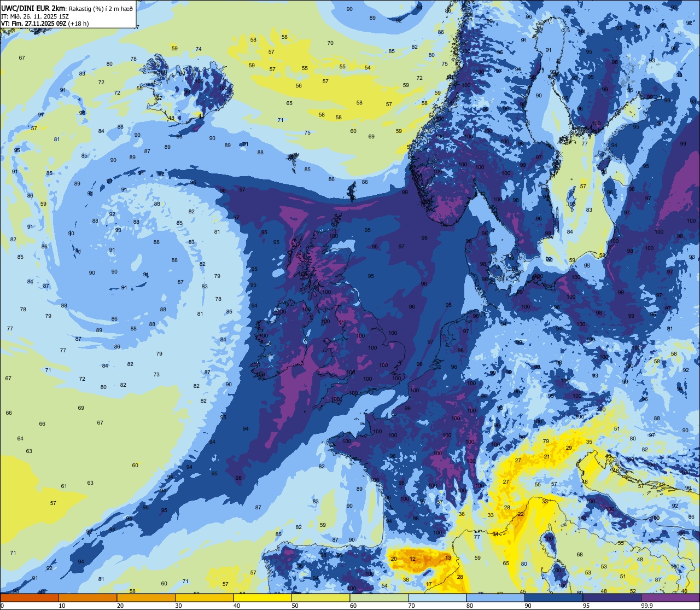Image resolution: width=700 pixels, height=610 pixels.
Task: Click the legend label '30'
Action: pos(178,606)
